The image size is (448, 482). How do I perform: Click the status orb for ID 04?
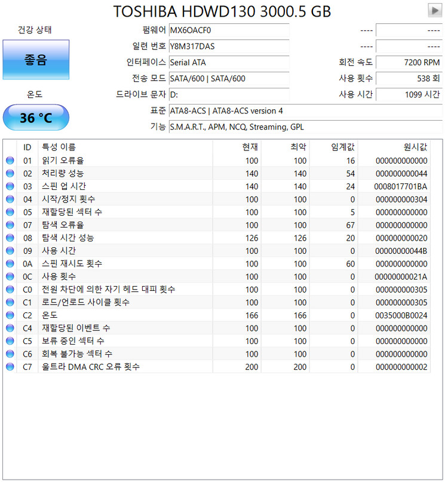tap(10, 199)
